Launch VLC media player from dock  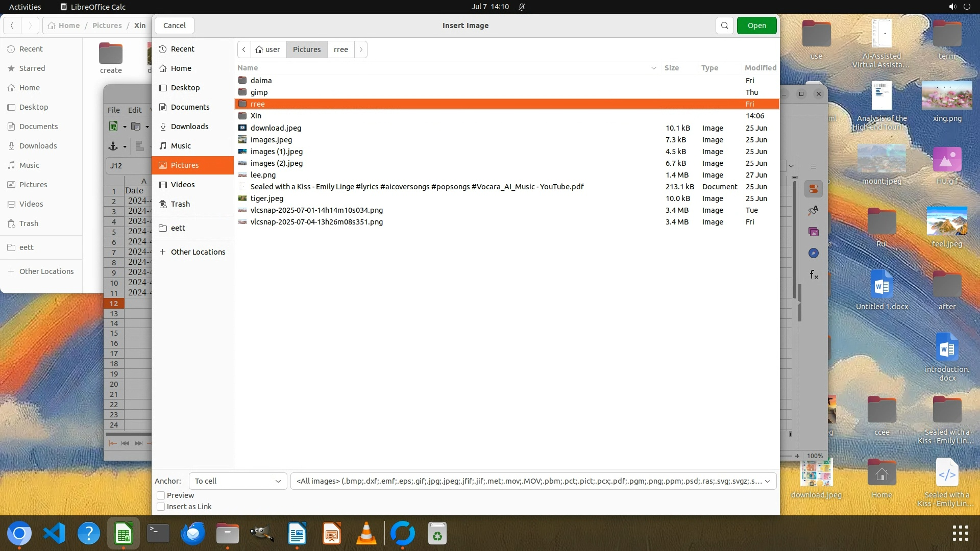pyautogui.click(x=366, y=534)
